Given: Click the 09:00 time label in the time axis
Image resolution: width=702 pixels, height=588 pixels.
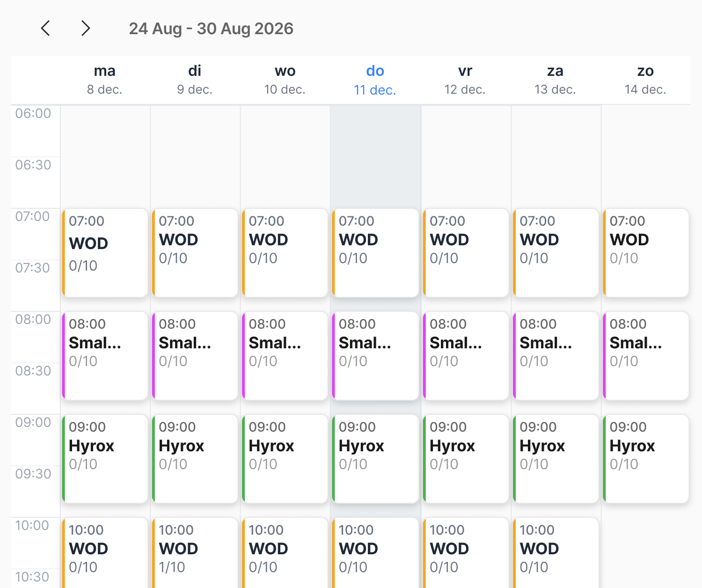Looking at the screenshot, I should point(33,422).
